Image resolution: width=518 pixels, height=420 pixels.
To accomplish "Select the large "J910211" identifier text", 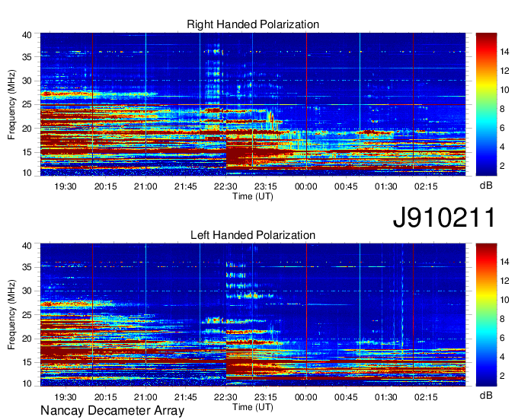I will (444, 217).
